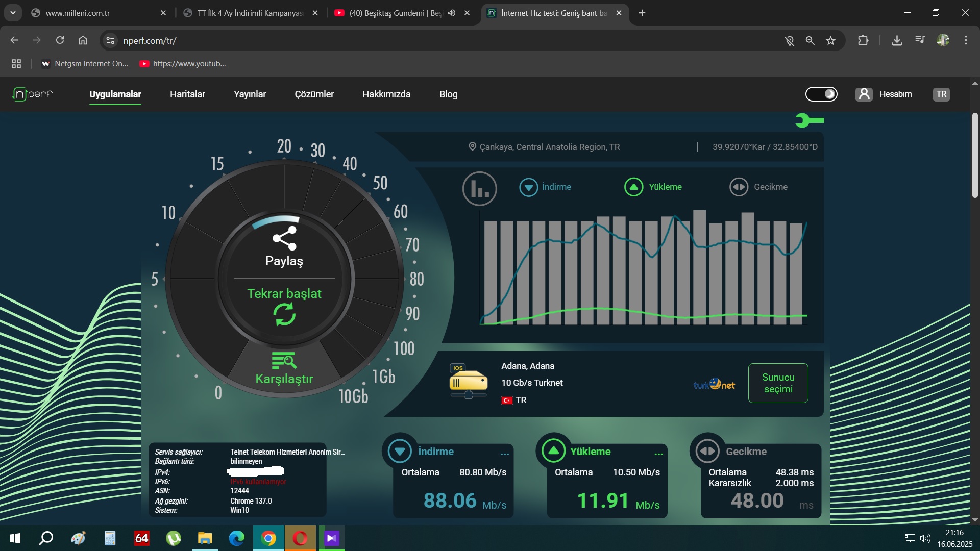Open Chrome media control icon
Image resolution: width=980 pixels, height=551 pixels.
tap(920, 40)
